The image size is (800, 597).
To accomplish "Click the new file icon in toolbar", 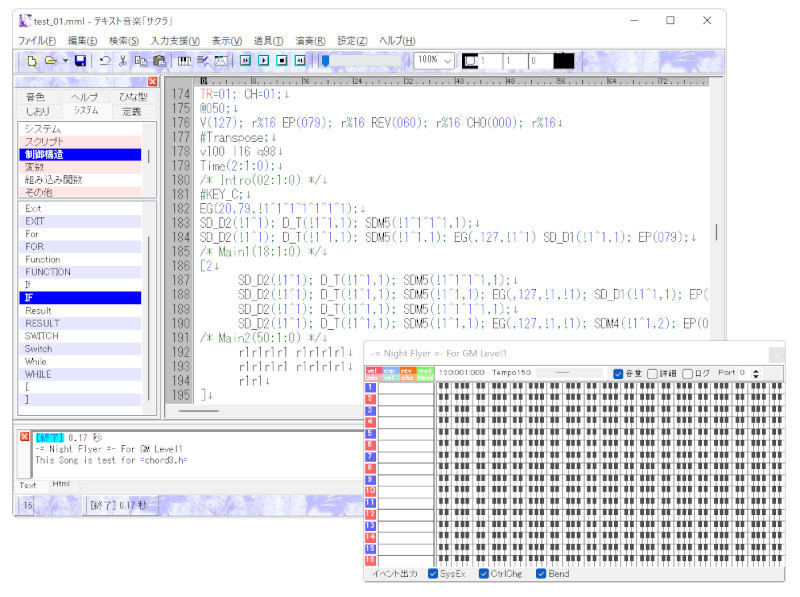I will click(32, 61).
